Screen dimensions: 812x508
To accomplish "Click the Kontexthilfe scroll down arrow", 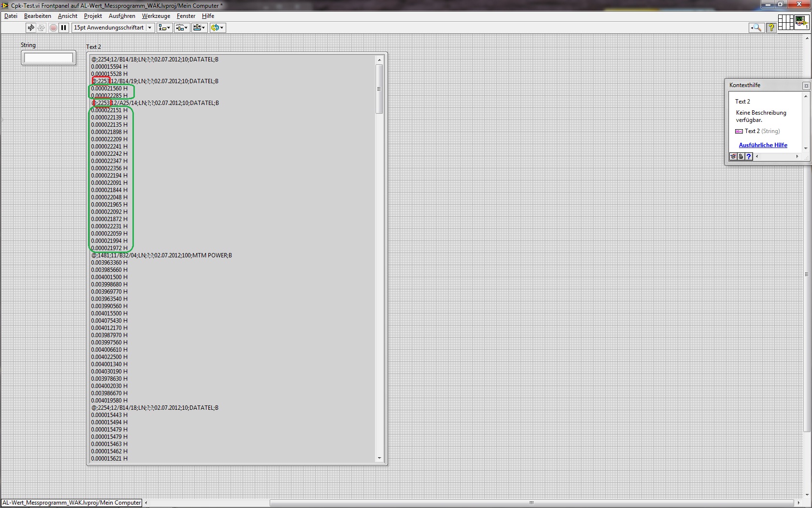I will click(x=805, y=148).
